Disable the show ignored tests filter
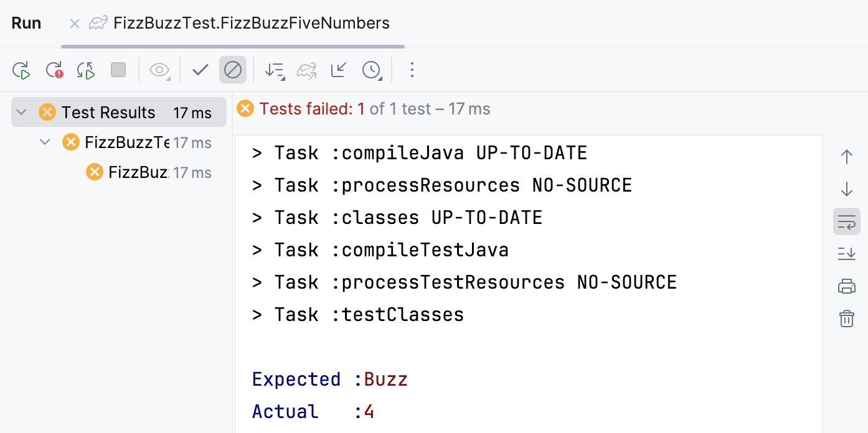 click(x=233, y=70)
